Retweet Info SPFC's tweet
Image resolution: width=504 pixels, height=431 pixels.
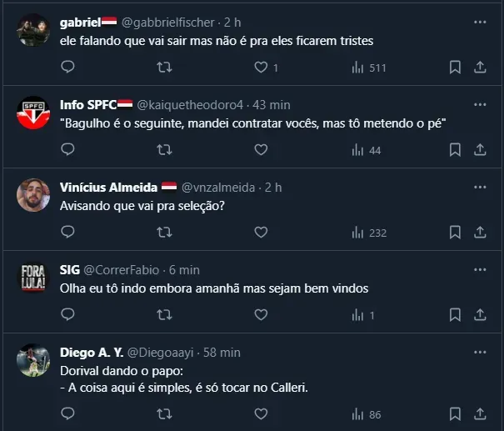coord(165,150)
